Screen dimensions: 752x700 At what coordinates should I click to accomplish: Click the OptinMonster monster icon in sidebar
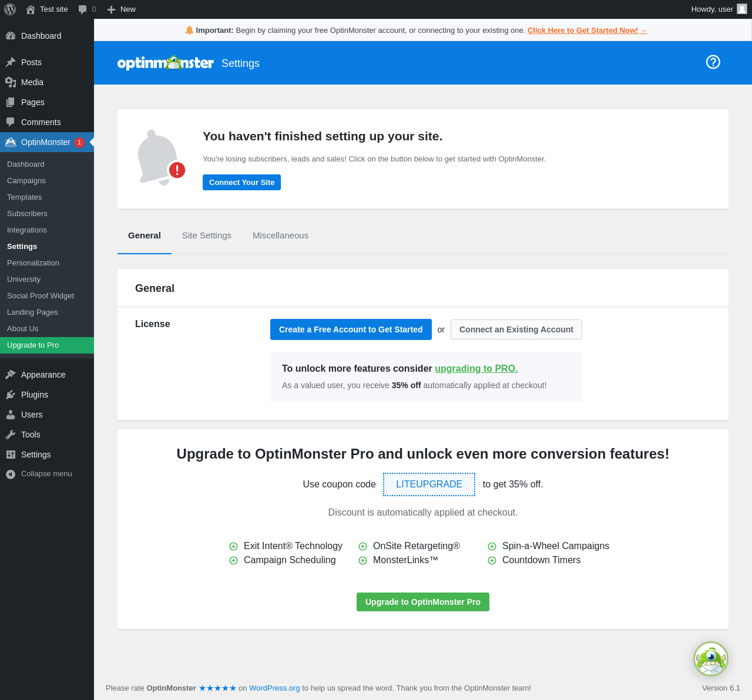click(x=11, y=142)
